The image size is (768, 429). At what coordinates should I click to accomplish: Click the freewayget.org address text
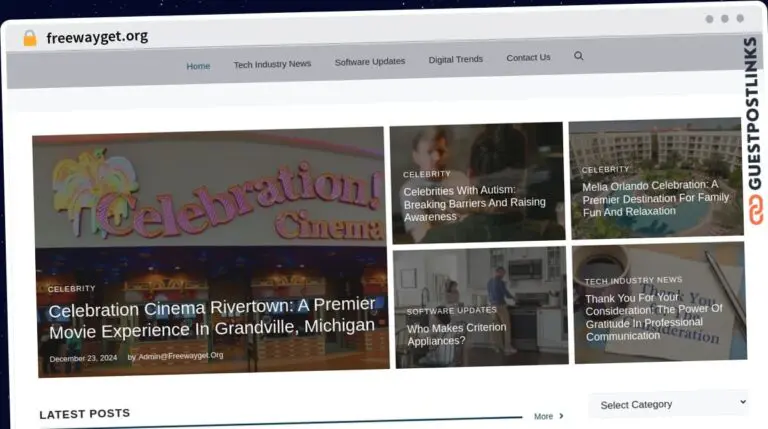point(97,37)
